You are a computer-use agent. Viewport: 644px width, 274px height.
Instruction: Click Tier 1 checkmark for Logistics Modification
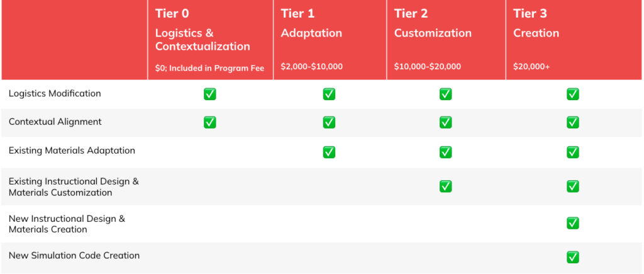[329, 94]
